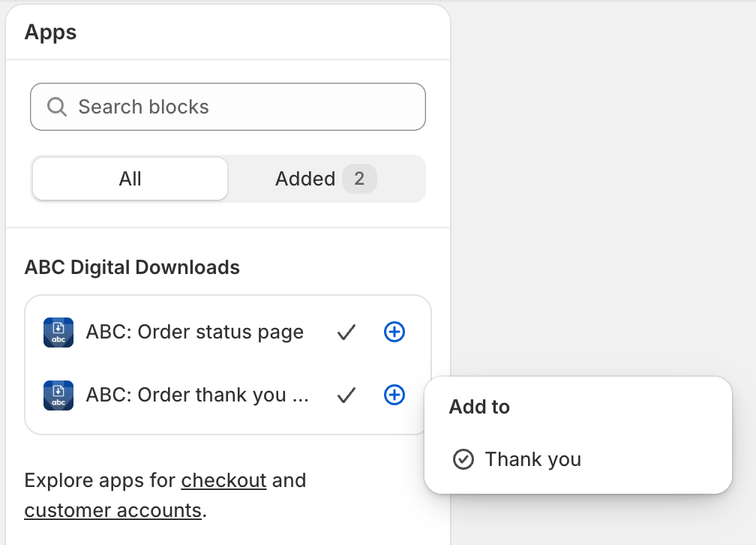Open the checkout apps link
756x545 pixels.
pyautogui.click(x=224, y=480)
